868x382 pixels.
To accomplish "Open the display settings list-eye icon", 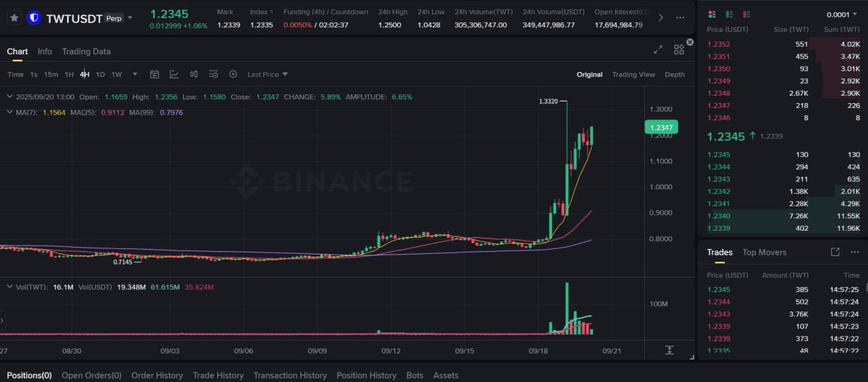I will tap(214, 75).
